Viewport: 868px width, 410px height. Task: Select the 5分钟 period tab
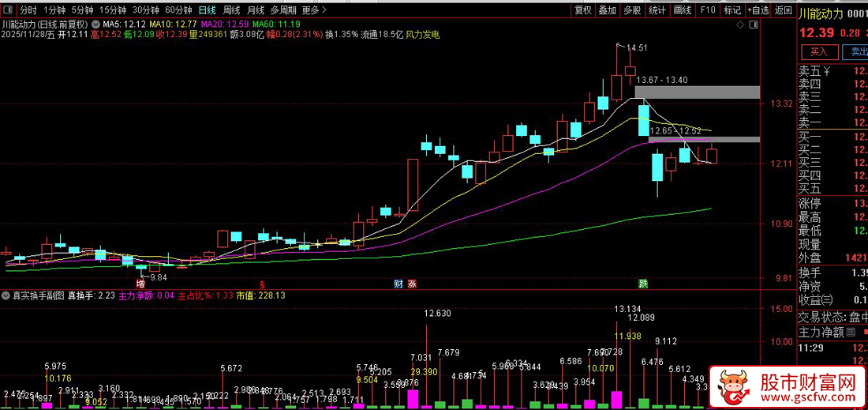82,10
